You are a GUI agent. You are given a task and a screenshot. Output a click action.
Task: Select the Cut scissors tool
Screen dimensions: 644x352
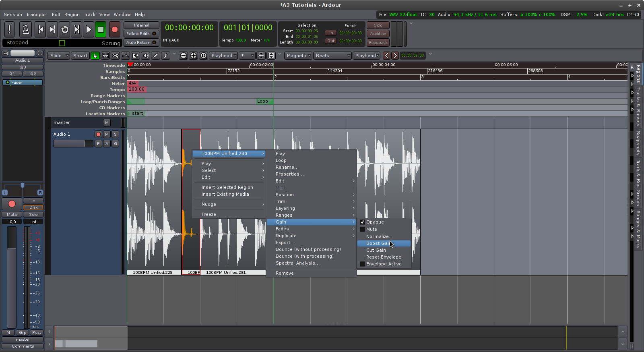(x=116, y=56)
